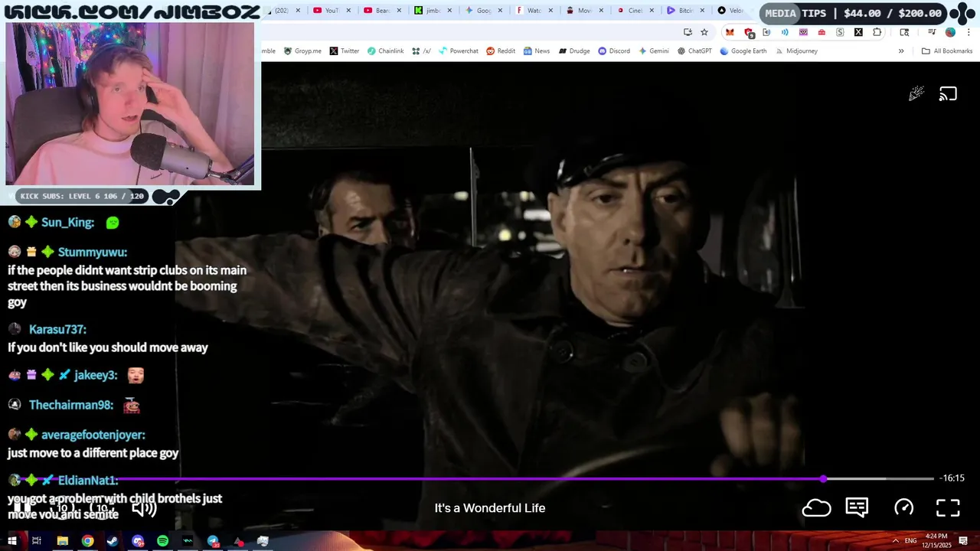Viewport: 980px width, 551px height.
Task: Click the red shield blocker extension icon
Action: click(x=749, y=32)
